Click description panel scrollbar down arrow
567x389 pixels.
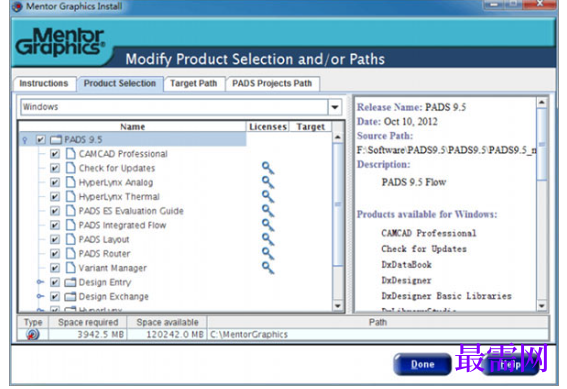pos(542,306)
